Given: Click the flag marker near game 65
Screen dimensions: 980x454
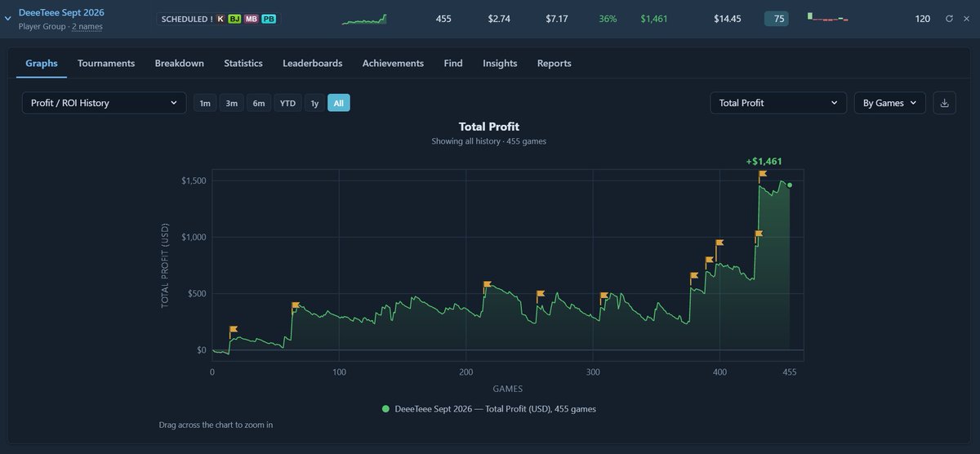Looking at the screenshot, I should click(296, 307).
